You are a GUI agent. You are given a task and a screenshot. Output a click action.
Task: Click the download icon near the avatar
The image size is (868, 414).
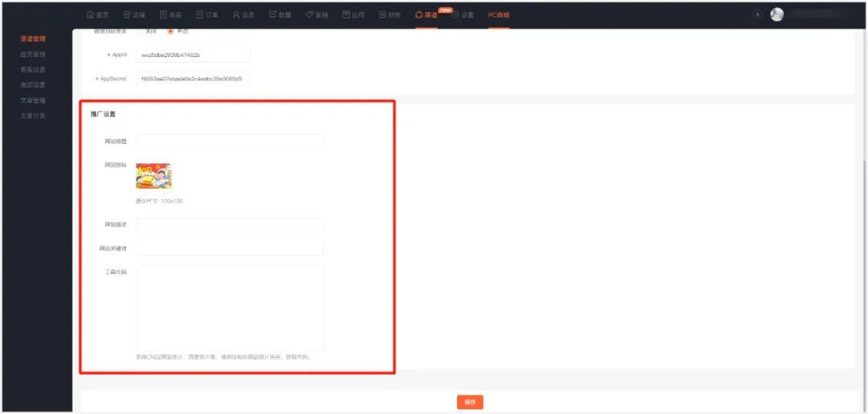point(757,14)
